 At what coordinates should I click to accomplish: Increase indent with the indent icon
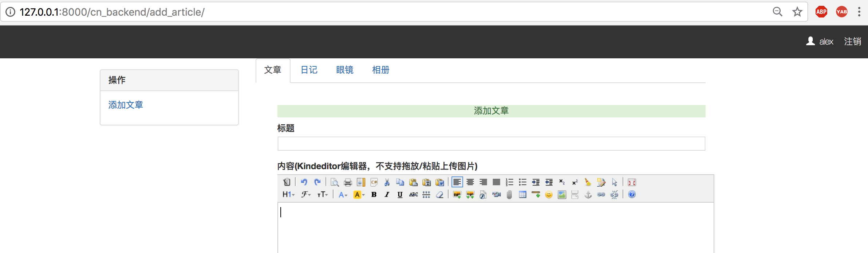pyautogui.click(x=536, y=182)
